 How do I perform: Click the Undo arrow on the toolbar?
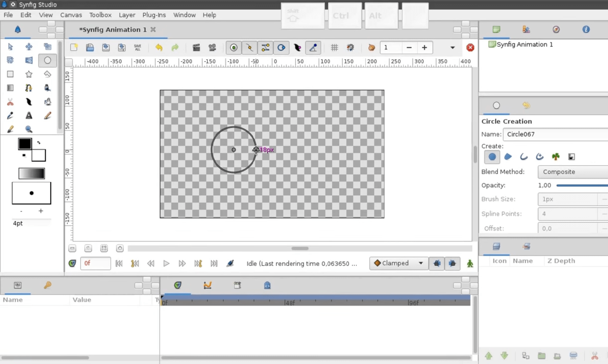click(159, 47)
